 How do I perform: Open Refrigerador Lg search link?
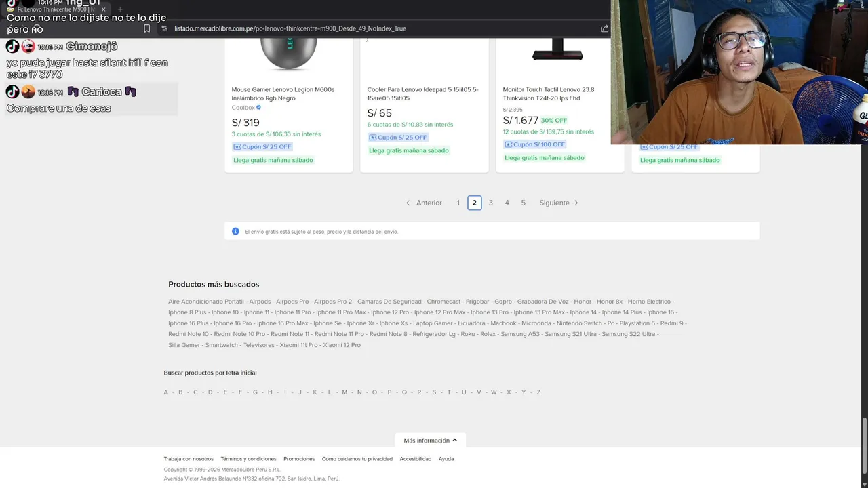(x=434, y=334)
